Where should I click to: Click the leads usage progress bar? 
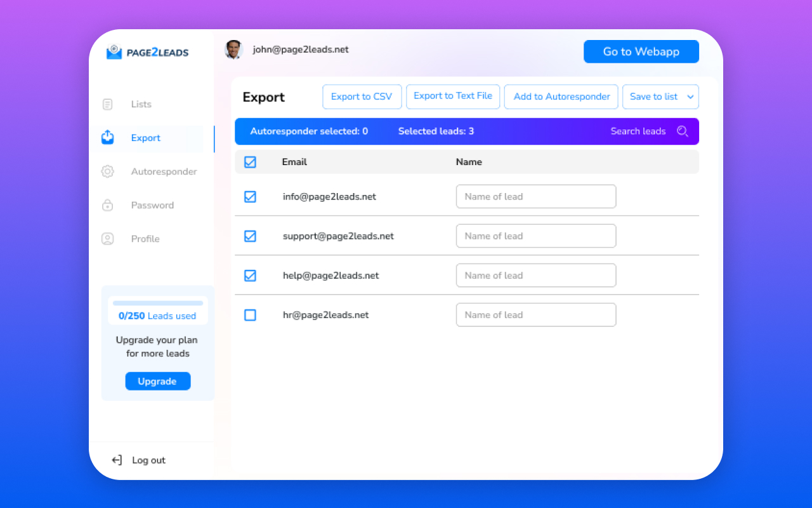(x=158, y=304)
